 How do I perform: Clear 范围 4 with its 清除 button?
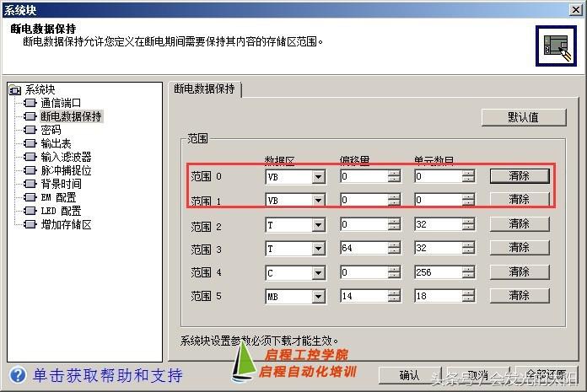point(520,271)
